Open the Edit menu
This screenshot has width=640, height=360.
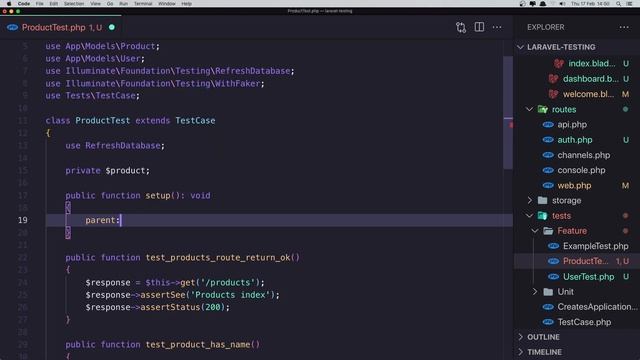pyautogui.click(x=53, y=4)
